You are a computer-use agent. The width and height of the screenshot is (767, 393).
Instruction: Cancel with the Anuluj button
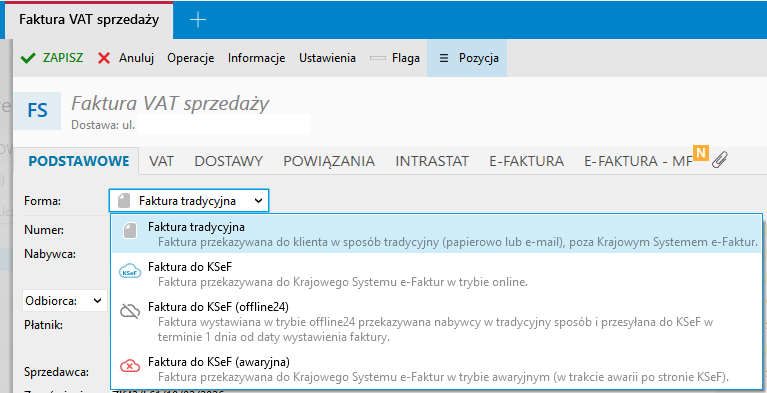[126, 58]
